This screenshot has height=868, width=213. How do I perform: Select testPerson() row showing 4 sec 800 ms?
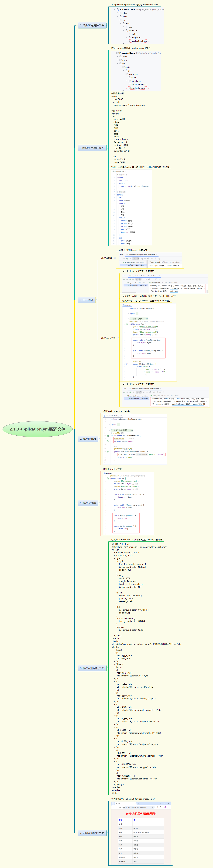[x=136, y=399]
